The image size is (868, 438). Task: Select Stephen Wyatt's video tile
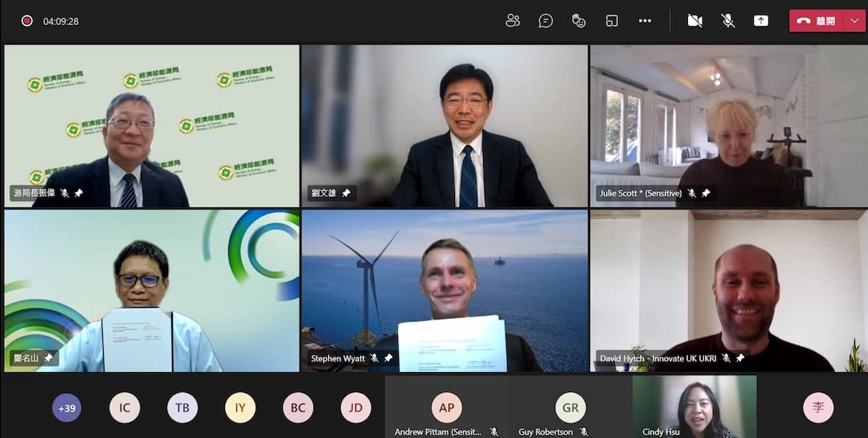tap(444, 289)
